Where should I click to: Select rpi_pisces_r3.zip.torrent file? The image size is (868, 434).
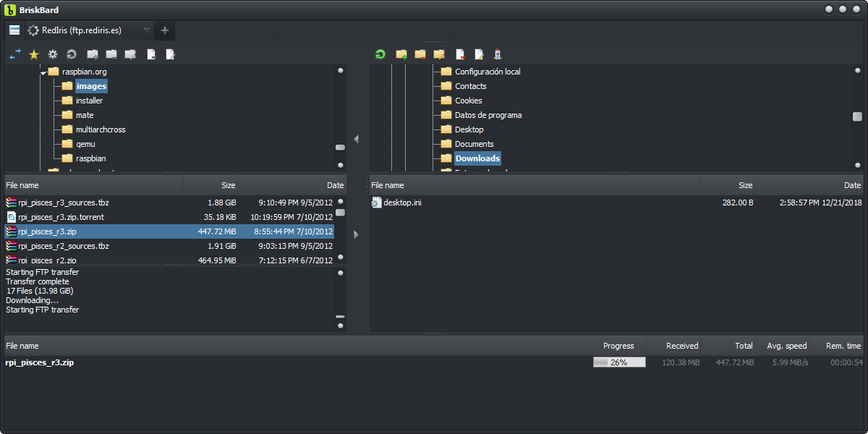pos(169,217)
